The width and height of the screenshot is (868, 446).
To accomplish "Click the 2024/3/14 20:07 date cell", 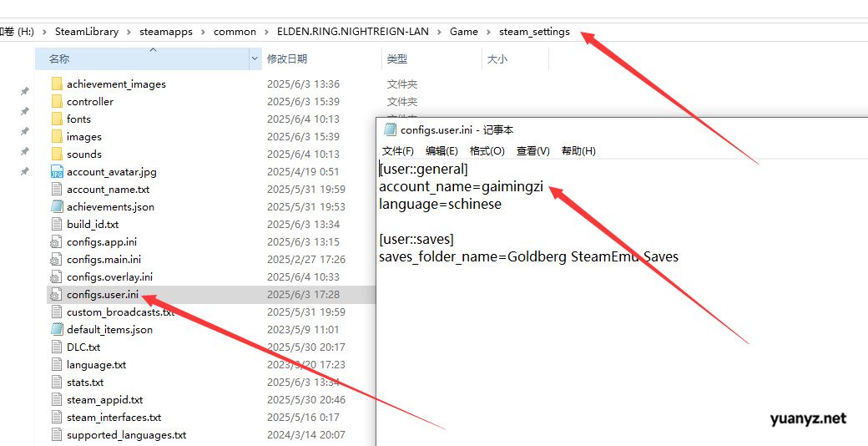I will 305,435.
